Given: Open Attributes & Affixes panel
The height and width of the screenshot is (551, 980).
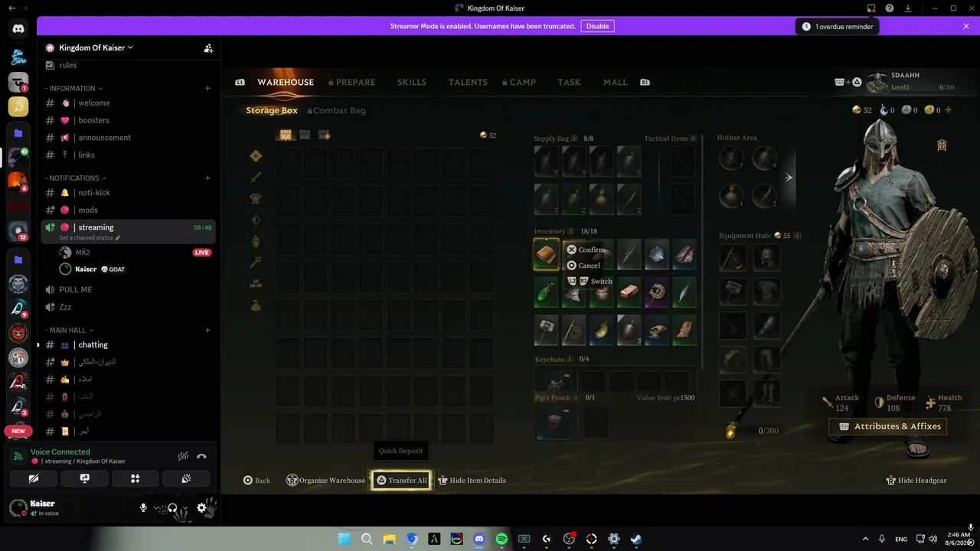Looking at the screenshot, I should coord(888,426).
